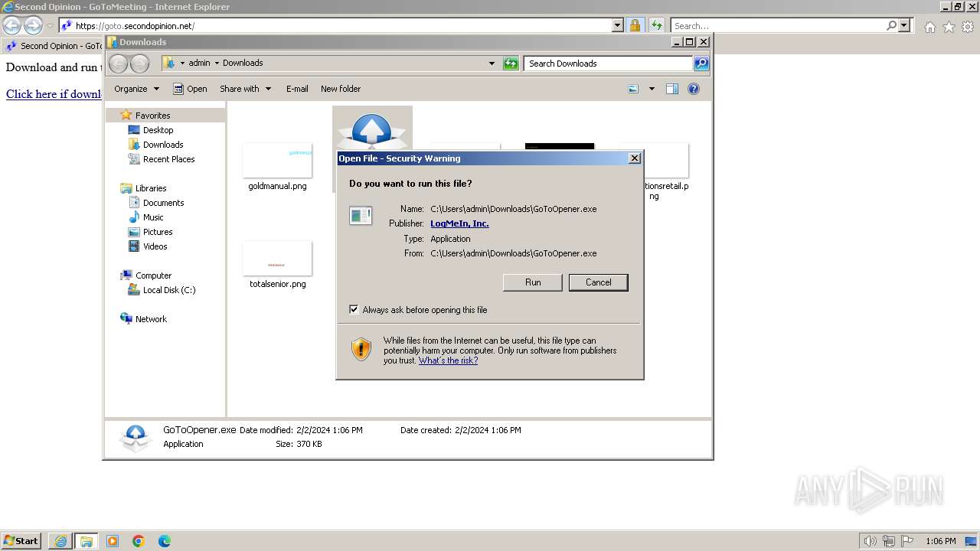980x551 pixels.
Task: Open the view options dropdown arrow
Action: [x=652, y=89]
